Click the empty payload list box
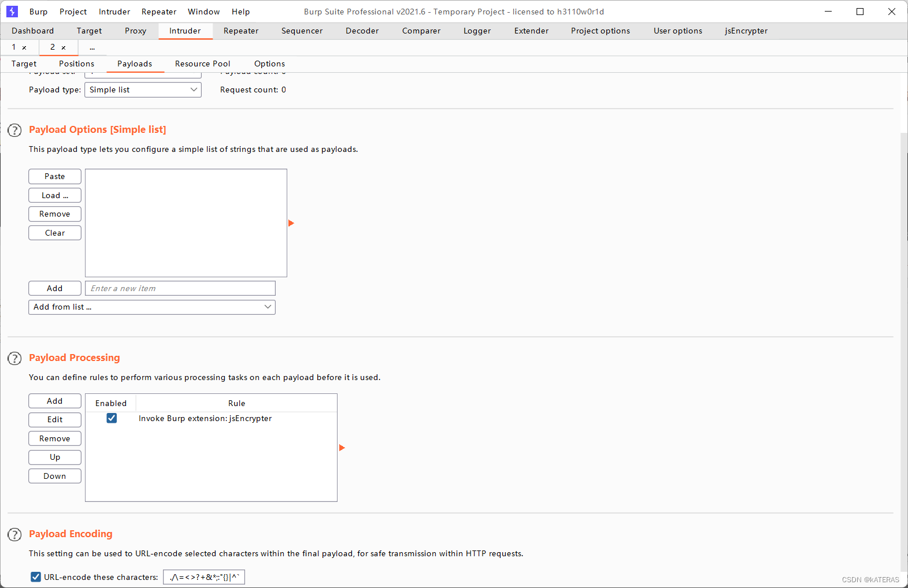Image resolution: width=908 pixels, height=588 pixels. [x=186, y=223]
